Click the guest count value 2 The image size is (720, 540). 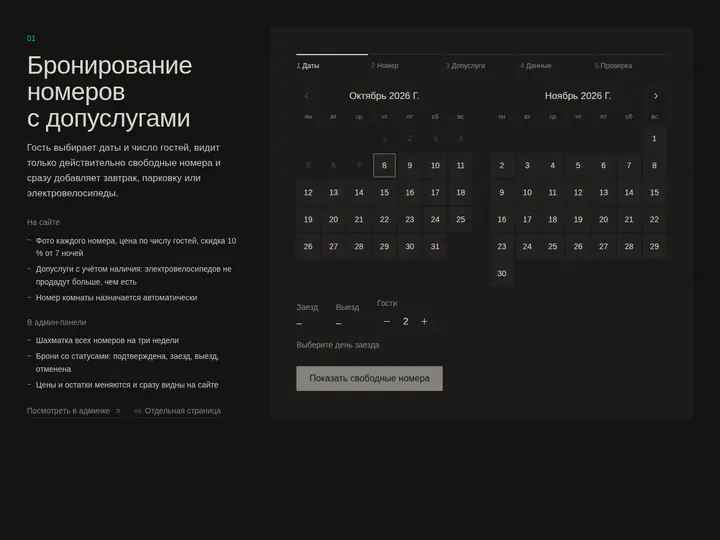tap(405, 321)
